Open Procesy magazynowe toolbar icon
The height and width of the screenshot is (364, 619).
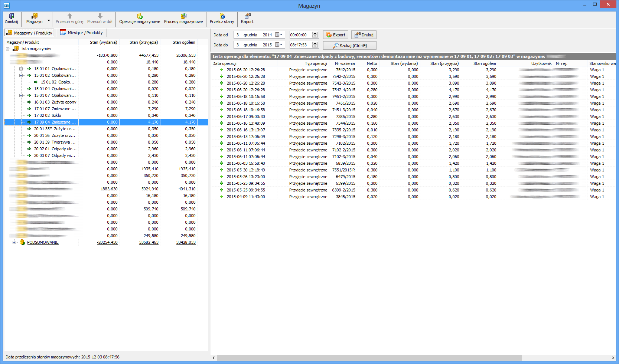183,16
